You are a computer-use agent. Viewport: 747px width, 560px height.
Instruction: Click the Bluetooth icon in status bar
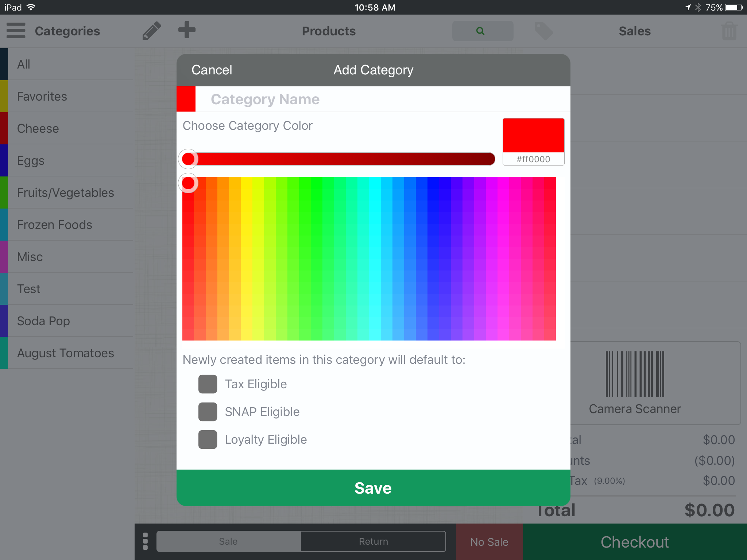(698, 7)
